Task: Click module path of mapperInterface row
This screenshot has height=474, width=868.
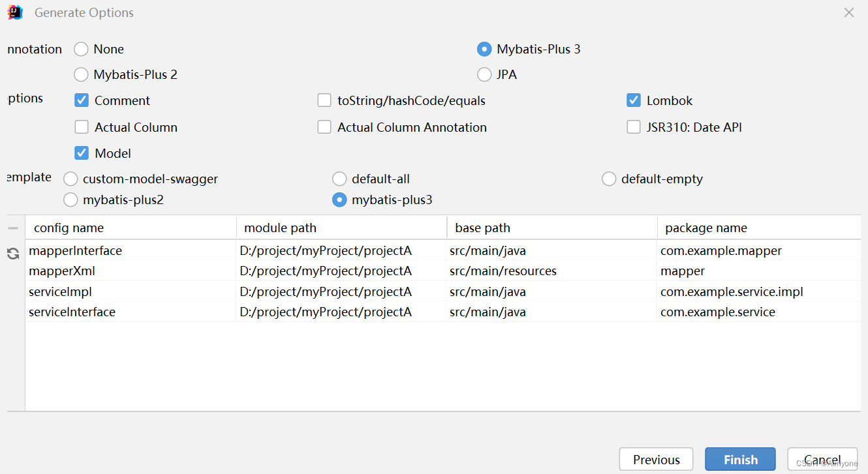Action: 341,250
